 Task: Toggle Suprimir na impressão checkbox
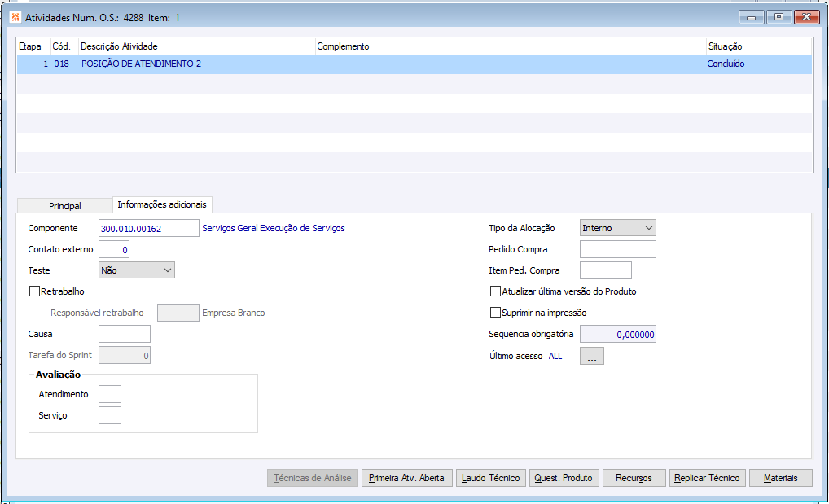pos(495,312)
